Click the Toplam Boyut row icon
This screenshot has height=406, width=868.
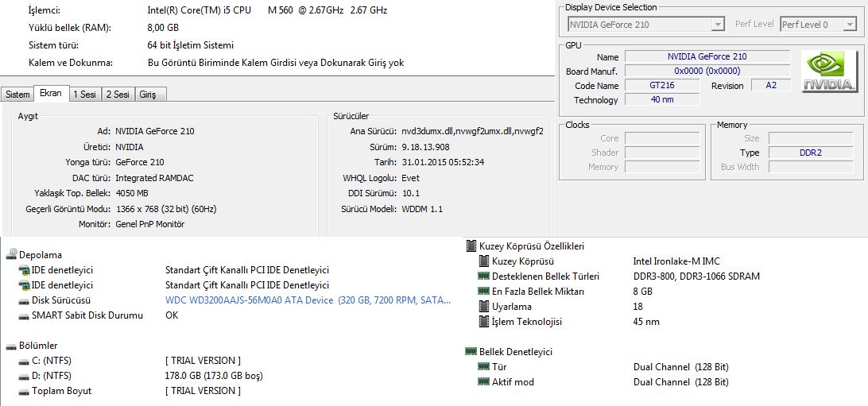[x=25, y=391]
